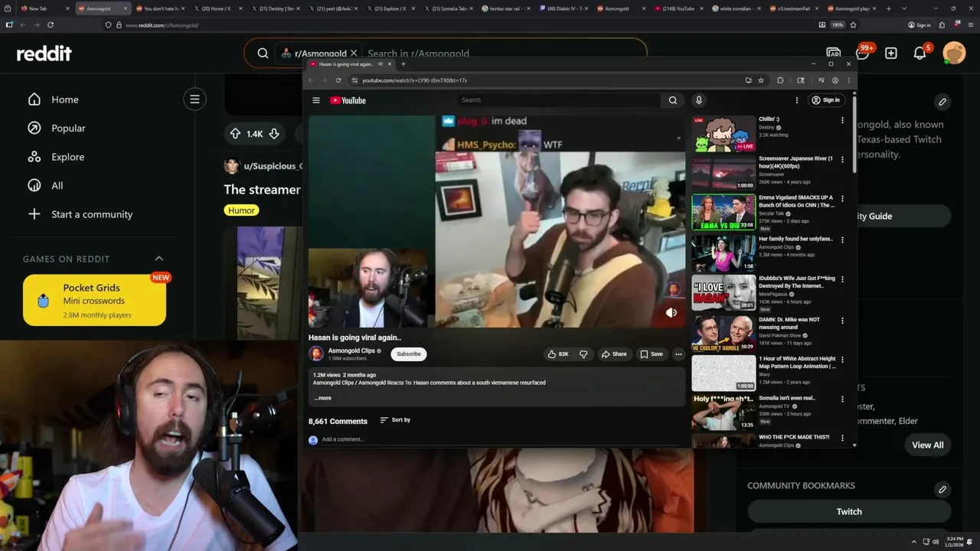Screen dimensions: 980x551
Task: Collapse the Reddit left sidebar
Action: tap(194, 99)
